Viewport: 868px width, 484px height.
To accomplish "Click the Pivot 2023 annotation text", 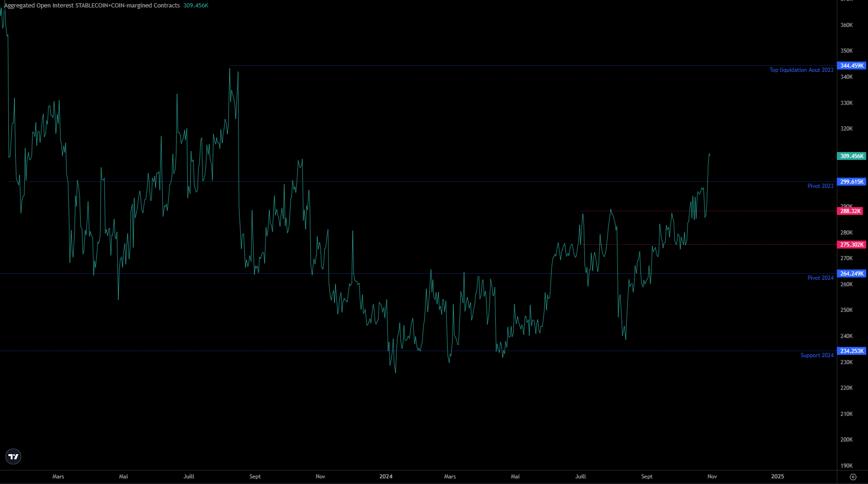I will [820, 186].
